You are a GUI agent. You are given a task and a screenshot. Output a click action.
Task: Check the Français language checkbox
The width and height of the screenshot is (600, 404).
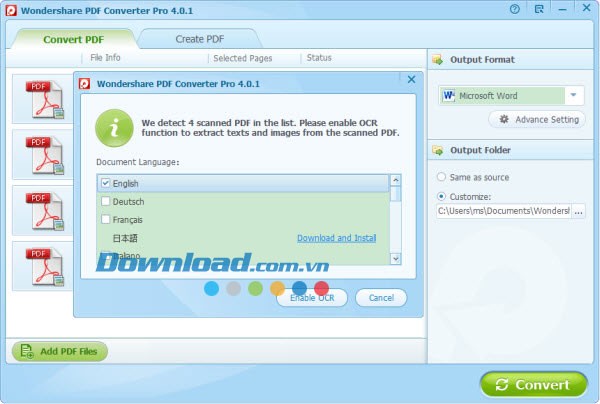point(106,219)
